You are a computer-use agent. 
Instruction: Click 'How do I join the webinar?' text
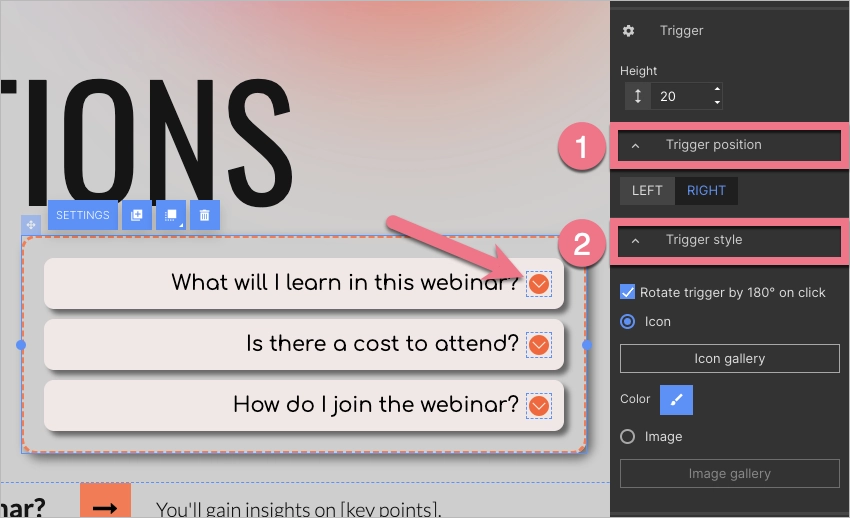coord(376,405)
